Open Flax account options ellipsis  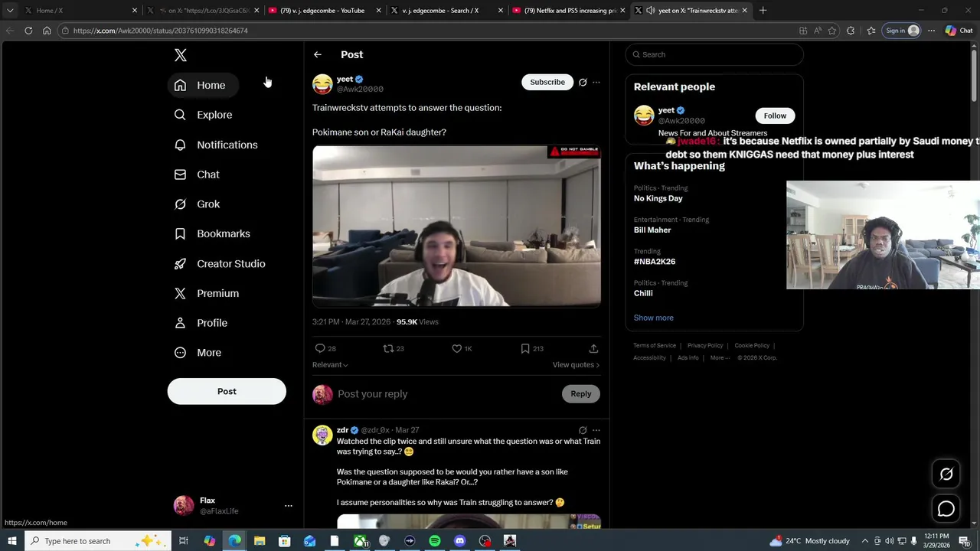[289, 506]
